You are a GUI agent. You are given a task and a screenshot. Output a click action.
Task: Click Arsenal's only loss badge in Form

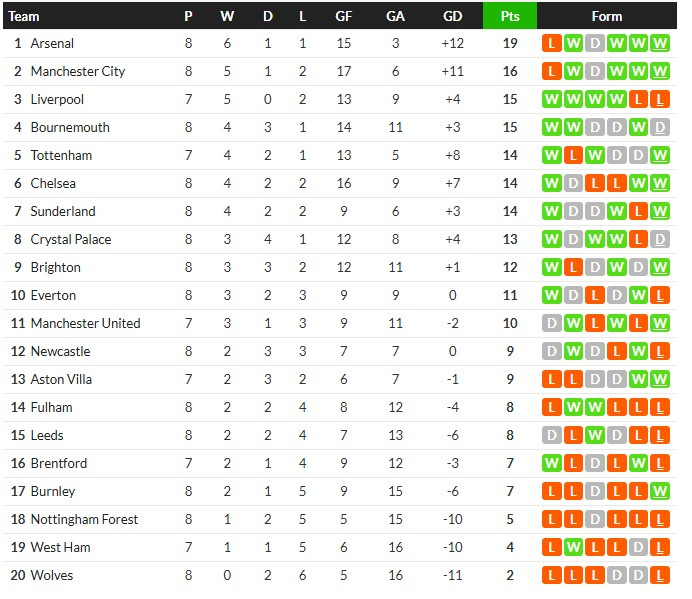[x=551, y=43]
